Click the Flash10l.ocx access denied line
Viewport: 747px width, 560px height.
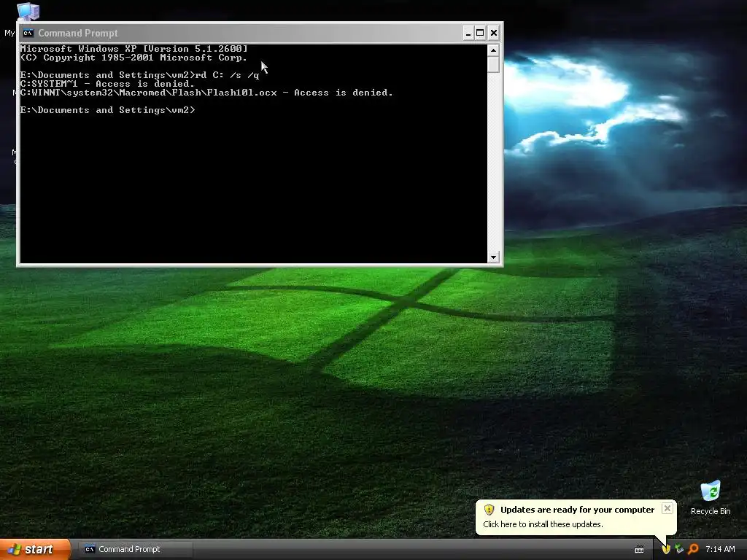point(206,93)
